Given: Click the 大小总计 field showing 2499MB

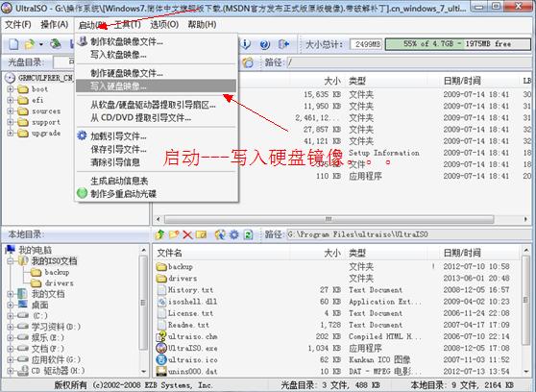Looking at the screenshot, I should 366,44.
